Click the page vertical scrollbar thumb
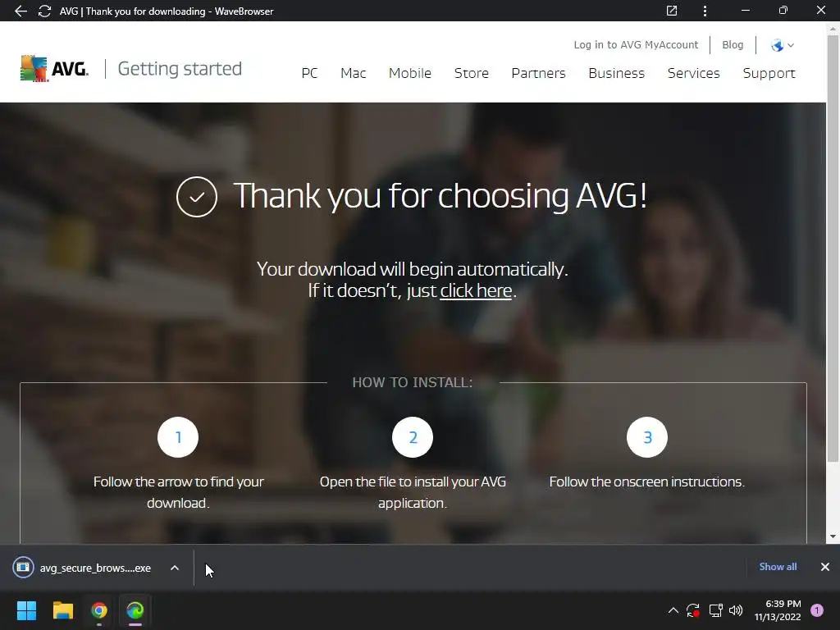Screen dimensions: 840x630 [x=833, y=248]
